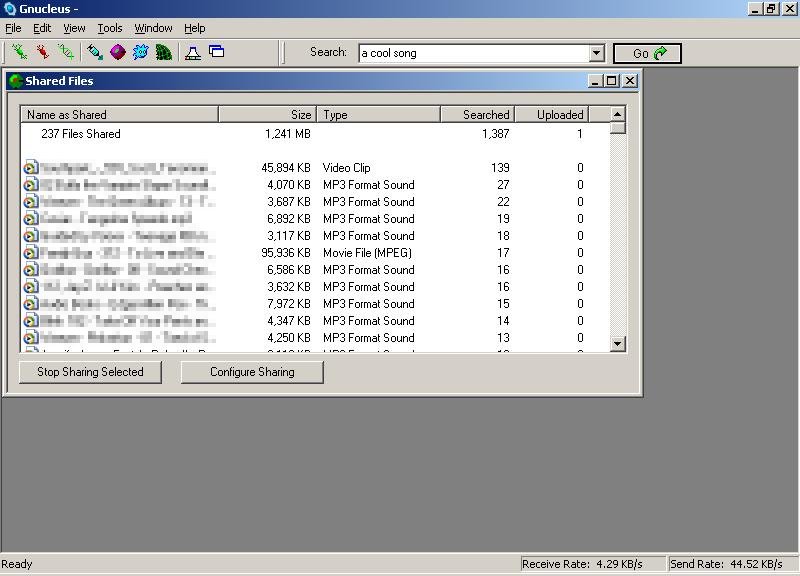Click the Search input field with 'a cool song'
Image resolution: width=800 pixels, height=576 pixels.
coord(474,53)
